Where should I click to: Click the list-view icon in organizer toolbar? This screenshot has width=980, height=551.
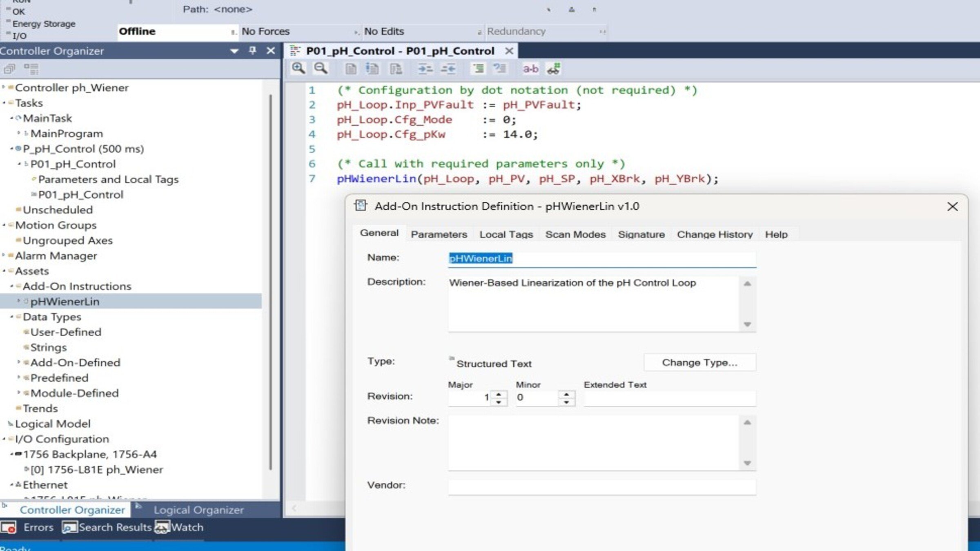tap(31, 69)
